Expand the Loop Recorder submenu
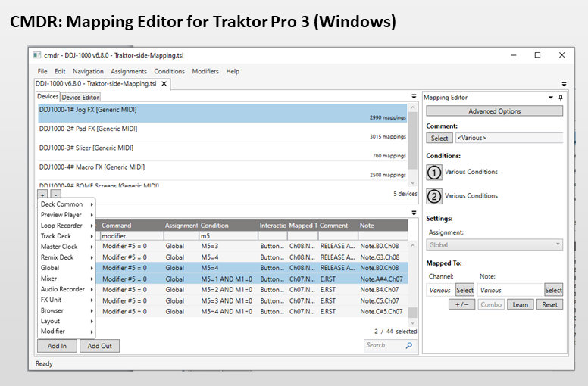Screen dimensions: 588x386 pos(67,226)
